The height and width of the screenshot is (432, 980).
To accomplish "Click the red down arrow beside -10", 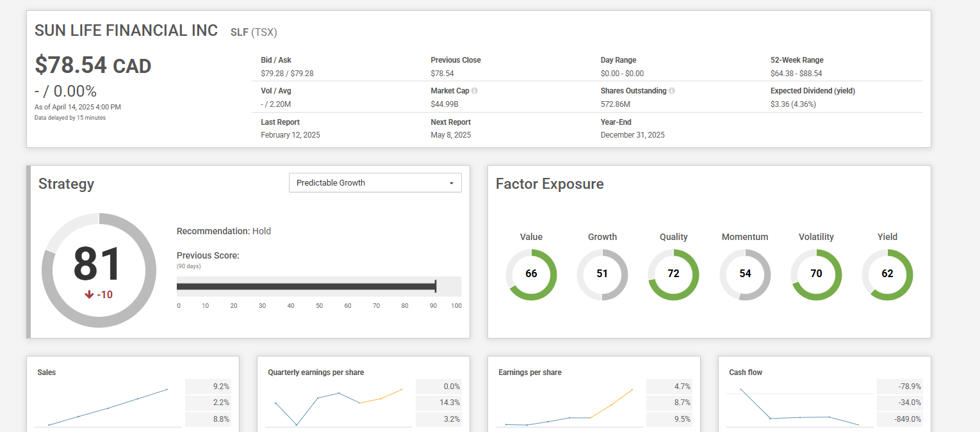I will (x=89, y=294).
